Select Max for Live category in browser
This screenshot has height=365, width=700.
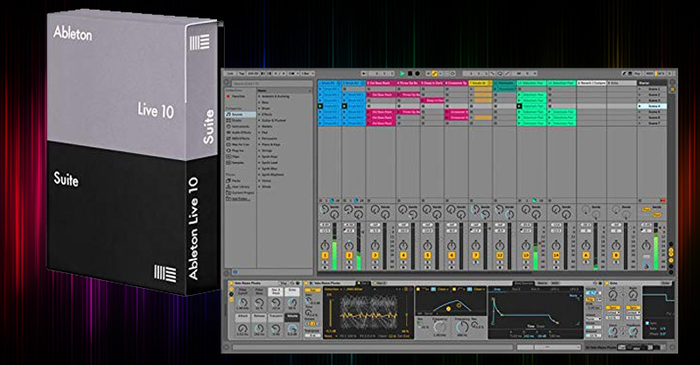240,145
